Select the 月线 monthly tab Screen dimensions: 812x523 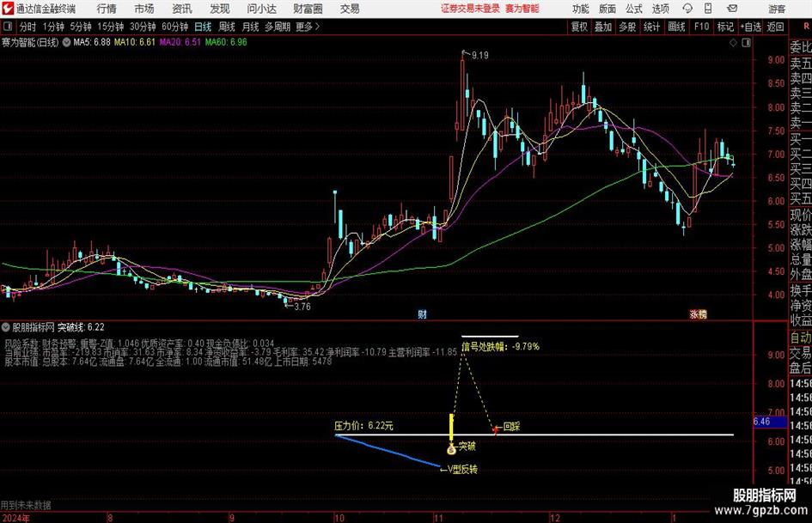pyautogui.click(x=251, y=27)
